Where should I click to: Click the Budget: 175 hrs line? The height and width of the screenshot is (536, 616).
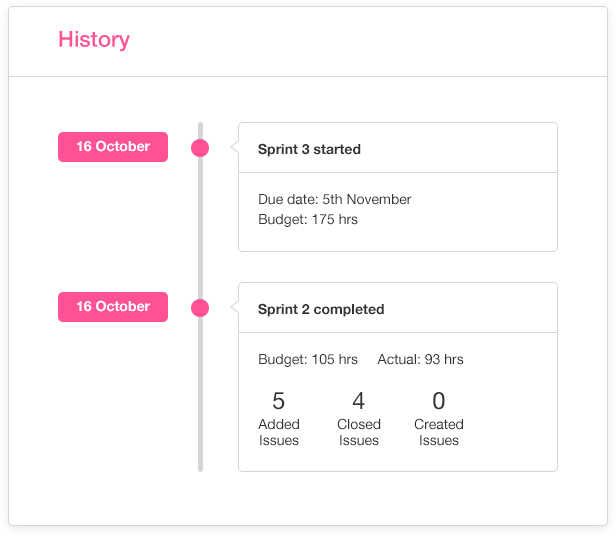(308, 219)
